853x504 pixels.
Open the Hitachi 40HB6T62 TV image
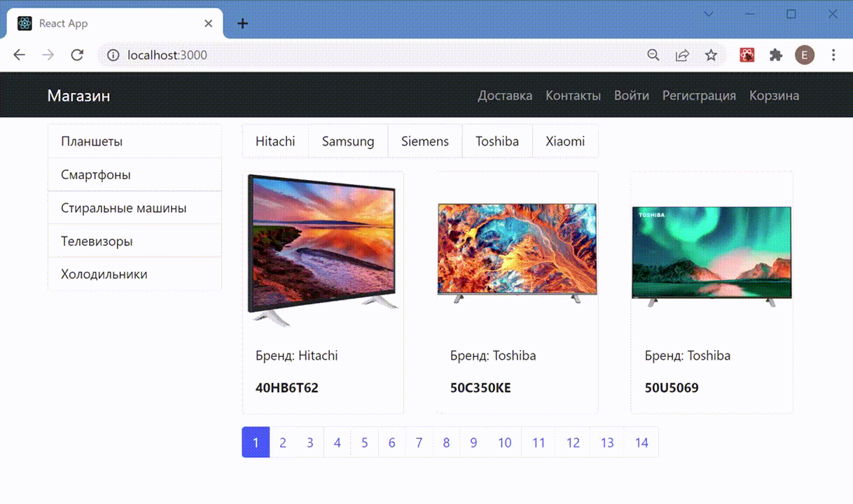click(323, 251)
